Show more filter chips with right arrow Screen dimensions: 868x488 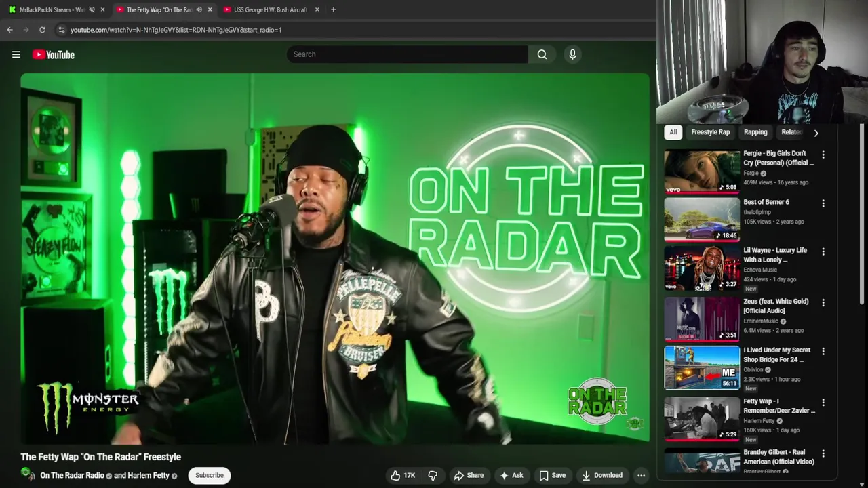816,133
